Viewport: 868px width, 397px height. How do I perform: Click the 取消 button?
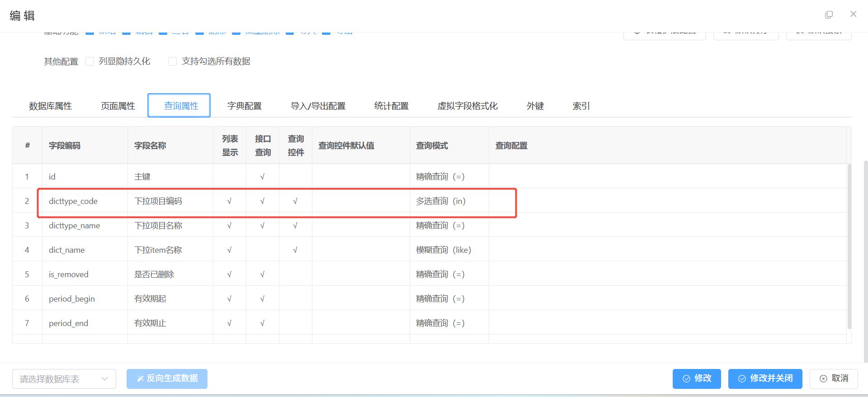pyautogui.click(x=833, y=378)
